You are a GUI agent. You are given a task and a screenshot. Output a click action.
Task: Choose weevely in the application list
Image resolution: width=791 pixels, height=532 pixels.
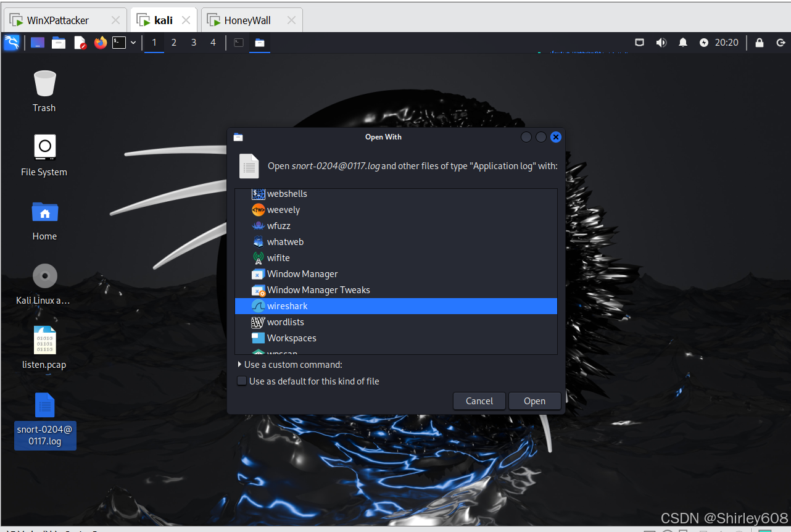coord(396,210)
